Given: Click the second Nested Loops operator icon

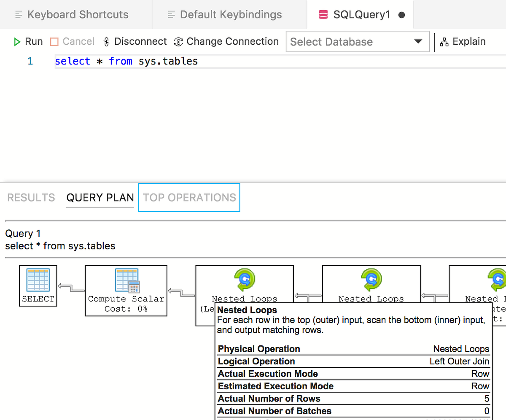Looking at the screenshot, I should (371, 280).
